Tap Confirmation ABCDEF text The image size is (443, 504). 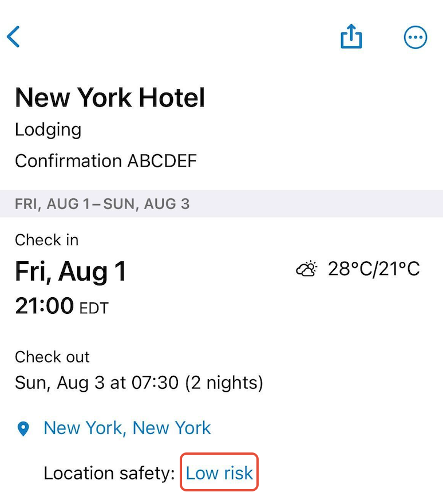[106, 161]
